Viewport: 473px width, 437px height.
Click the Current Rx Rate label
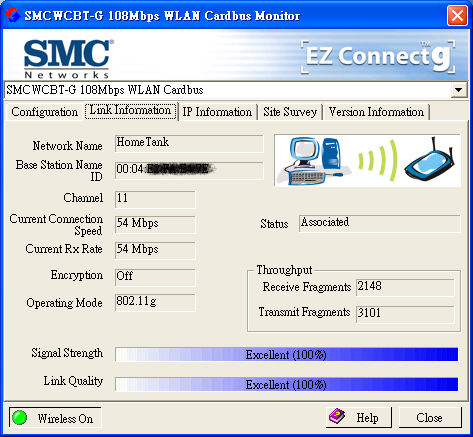[64, 249]
